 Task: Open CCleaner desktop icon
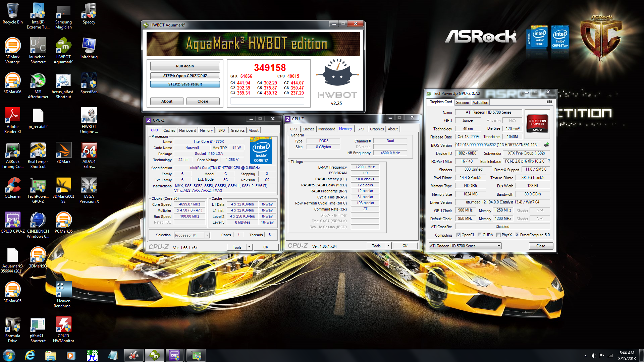[x=13, y=188]
